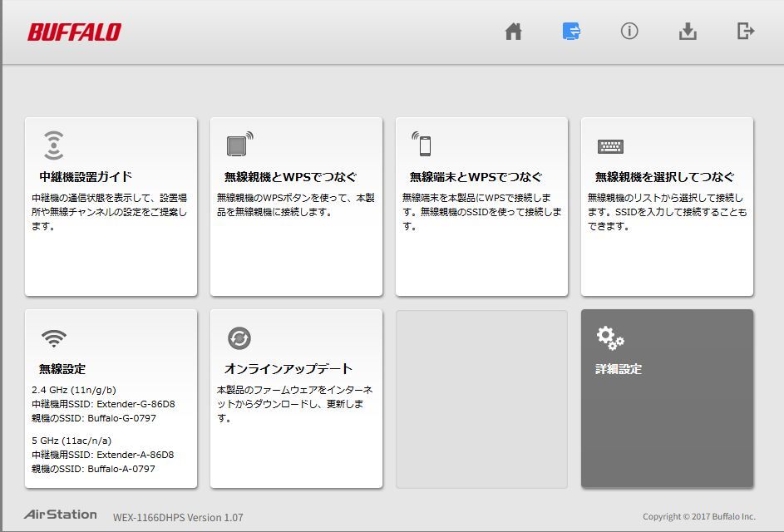Click the download icon in the toolbar
The image size is (784, 532).
coord(688,31)
